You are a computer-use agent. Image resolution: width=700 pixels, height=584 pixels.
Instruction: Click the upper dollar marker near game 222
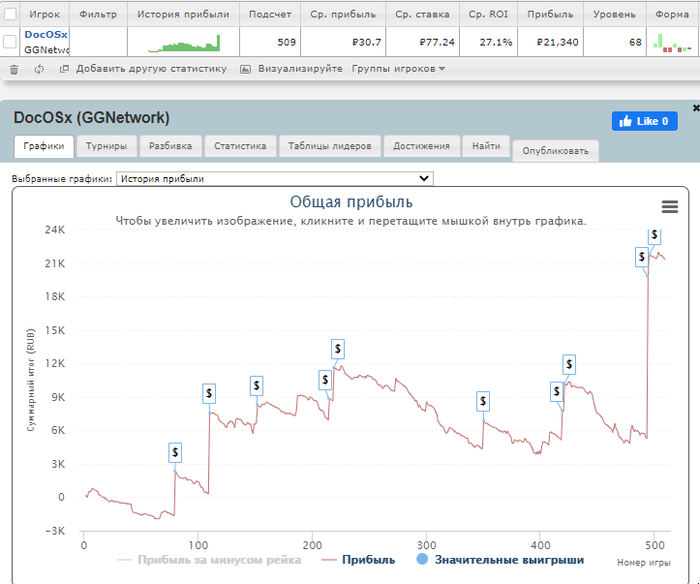[338, 349]
